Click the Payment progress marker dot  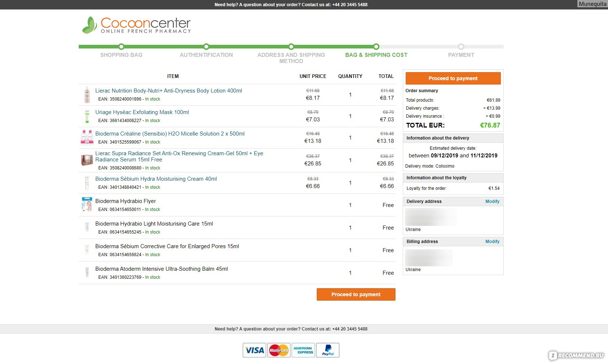(x=461, y=47)
